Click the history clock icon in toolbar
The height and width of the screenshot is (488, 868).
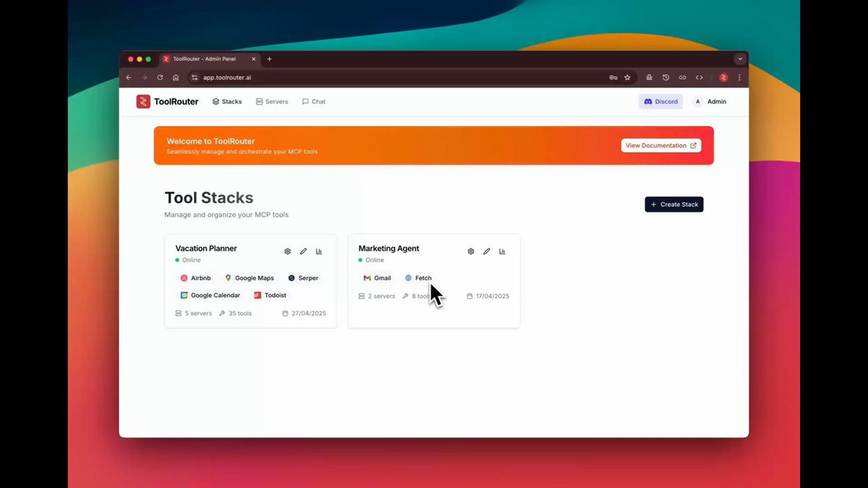[x=666, y=77]
